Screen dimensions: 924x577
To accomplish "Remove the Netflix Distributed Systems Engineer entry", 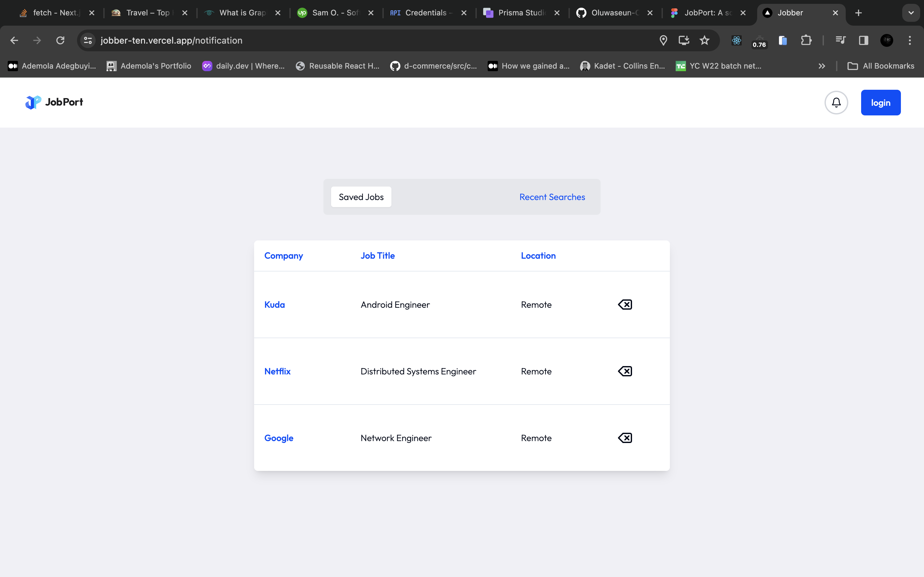I will 625,371.
